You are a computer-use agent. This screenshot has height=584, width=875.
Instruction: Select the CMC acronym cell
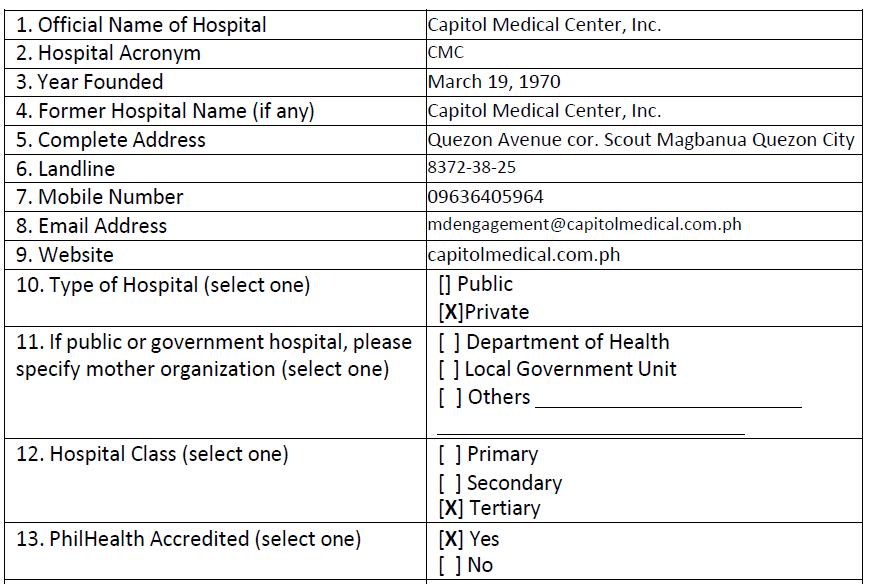point(445,53)
